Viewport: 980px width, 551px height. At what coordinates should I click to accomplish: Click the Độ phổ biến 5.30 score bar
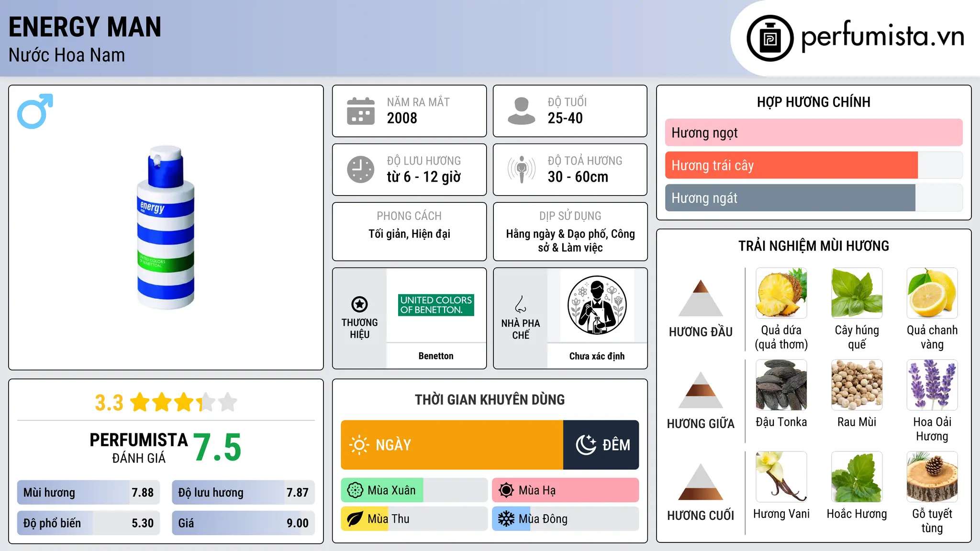[89, 523]
